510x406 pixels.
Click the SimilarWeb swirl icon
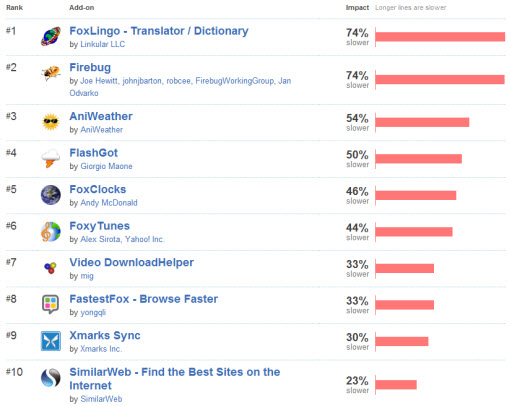(51, 378)
